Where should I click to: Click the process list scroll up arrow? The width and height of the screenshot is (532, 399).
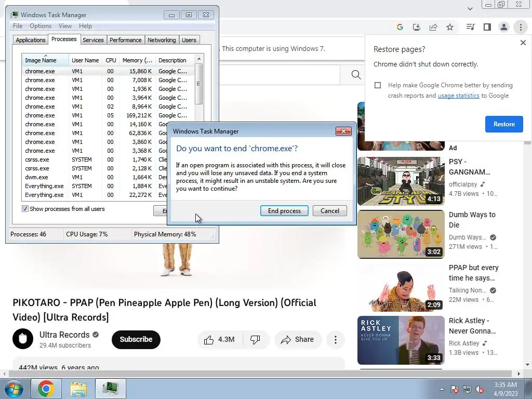pyautogui.click(x=199, y=59)
